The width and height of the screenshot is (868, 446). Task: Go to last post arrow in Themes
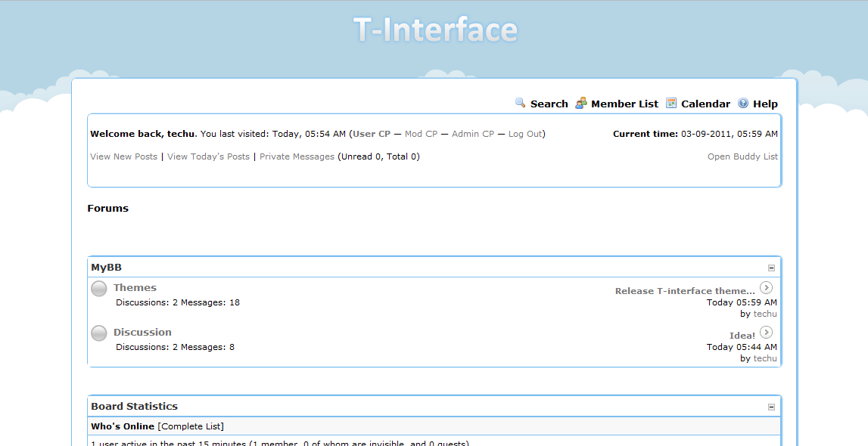[766, 287]
